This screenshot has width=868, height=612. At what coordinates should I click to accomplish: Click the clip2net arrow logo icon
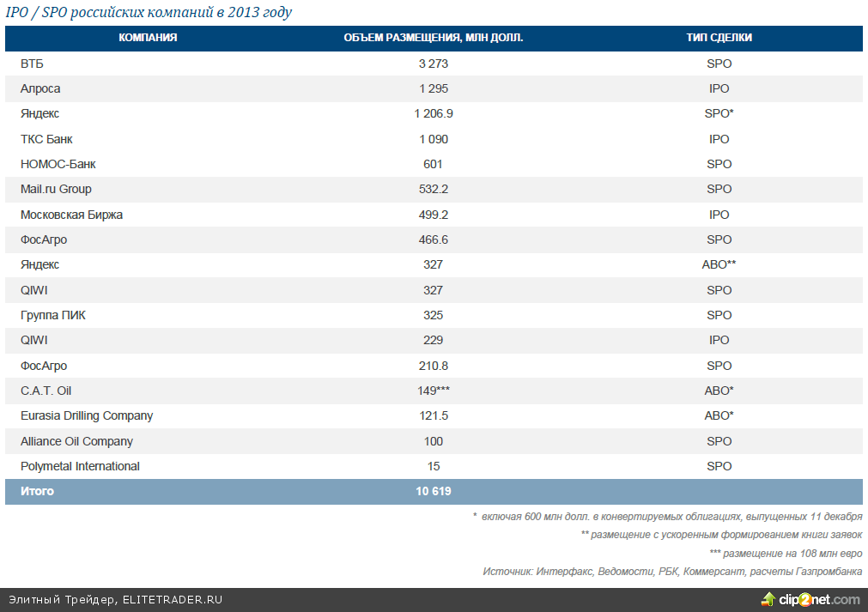click(770, 599)
